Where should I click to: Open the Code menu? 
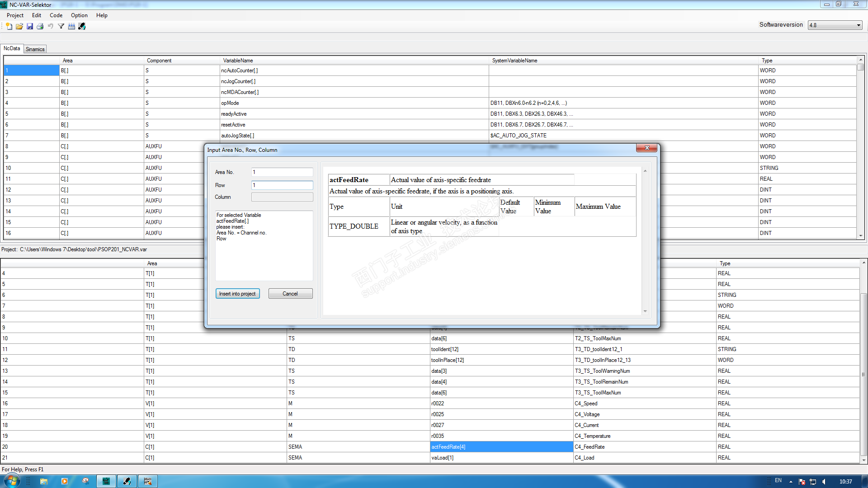(x=56, y=15)
